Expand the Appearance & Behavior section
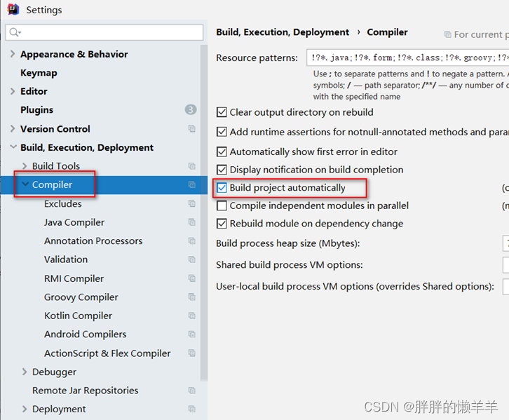Viewport: 509px width, 420px height. (13, 54)
